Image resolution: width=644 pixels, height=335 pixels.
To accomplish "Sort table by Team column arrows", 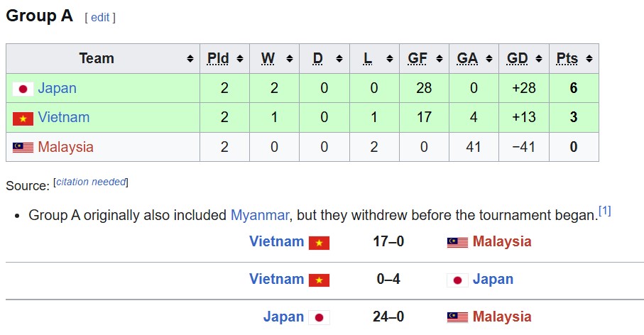I will point(190,59).
